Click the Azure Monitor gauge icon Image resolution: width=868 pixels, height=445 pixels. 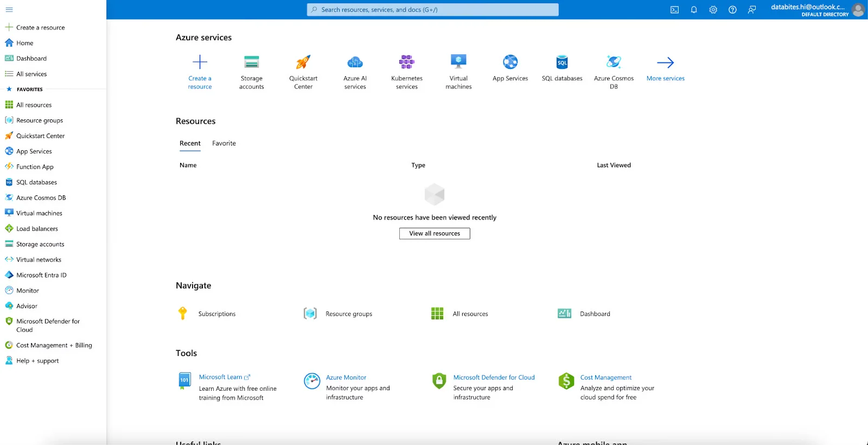(312, 381)
